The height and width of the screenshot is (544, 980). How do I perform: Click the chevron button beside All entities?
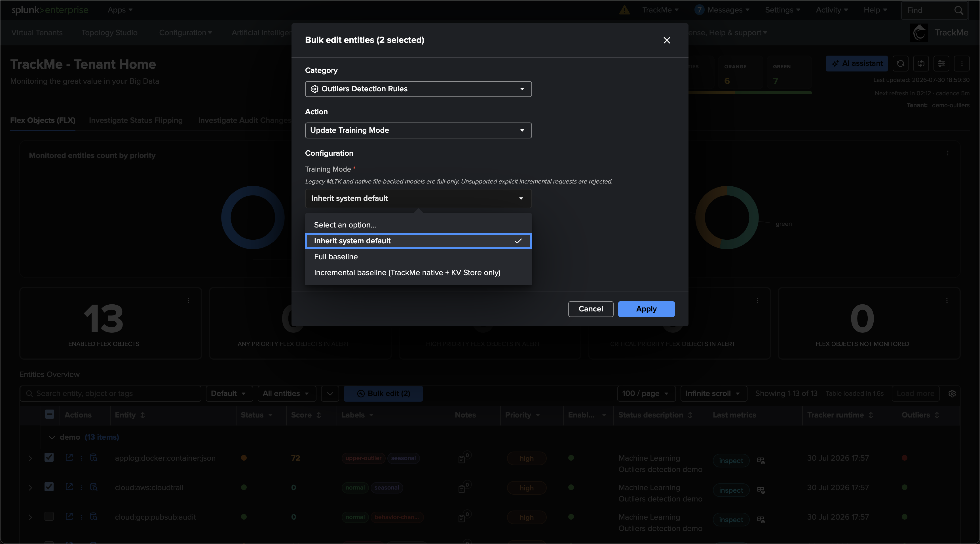(x=330, y=394)
